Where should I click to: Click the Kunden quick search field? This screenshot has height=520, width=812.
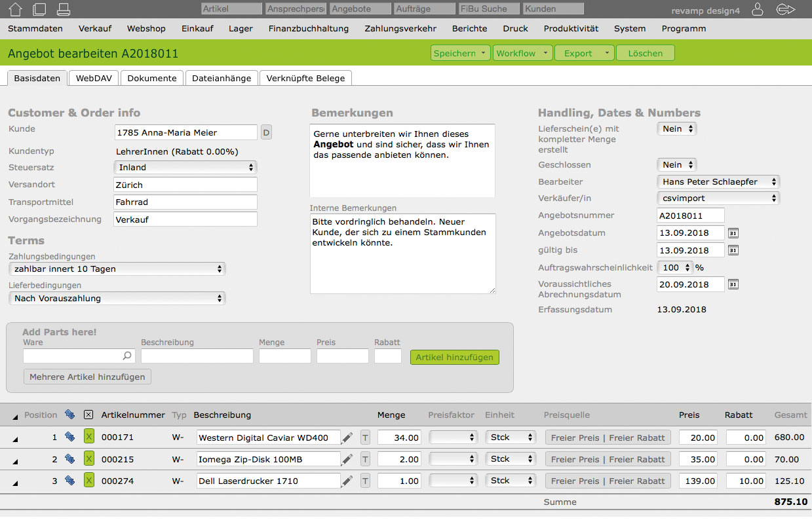(554, 9)
